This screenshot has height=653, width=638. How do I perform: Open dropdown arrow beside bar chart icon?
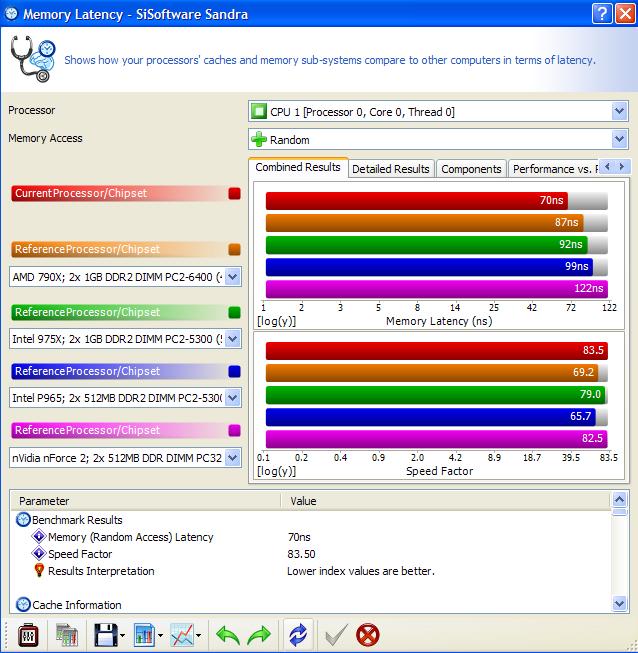(x=160, y=636)
